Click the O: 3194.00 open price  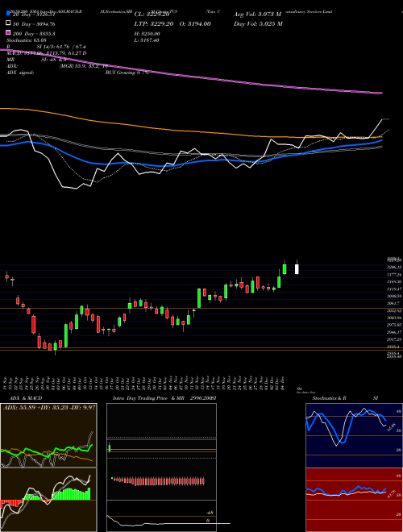pyautogui.click(x=195, y=23)
